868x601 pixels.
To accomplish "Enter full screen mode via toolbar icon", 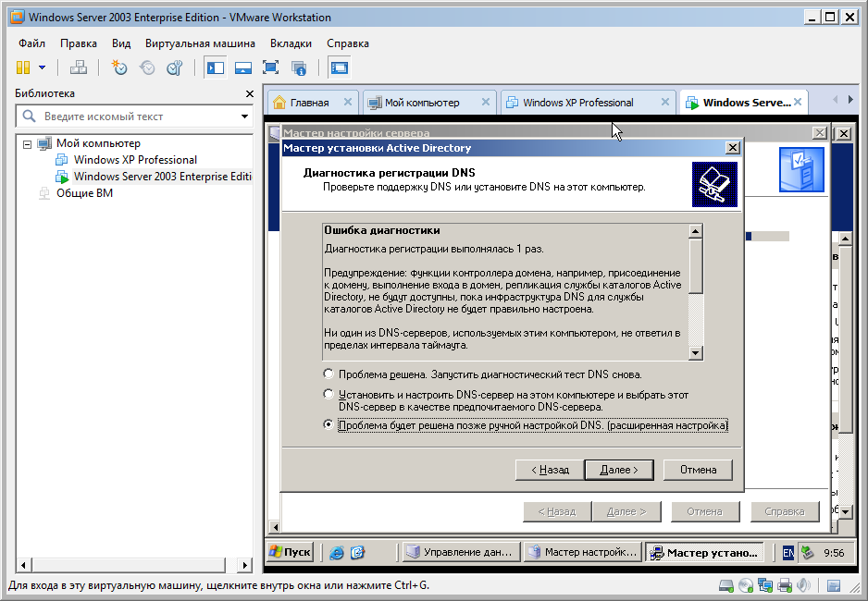I will click(271, 68).
